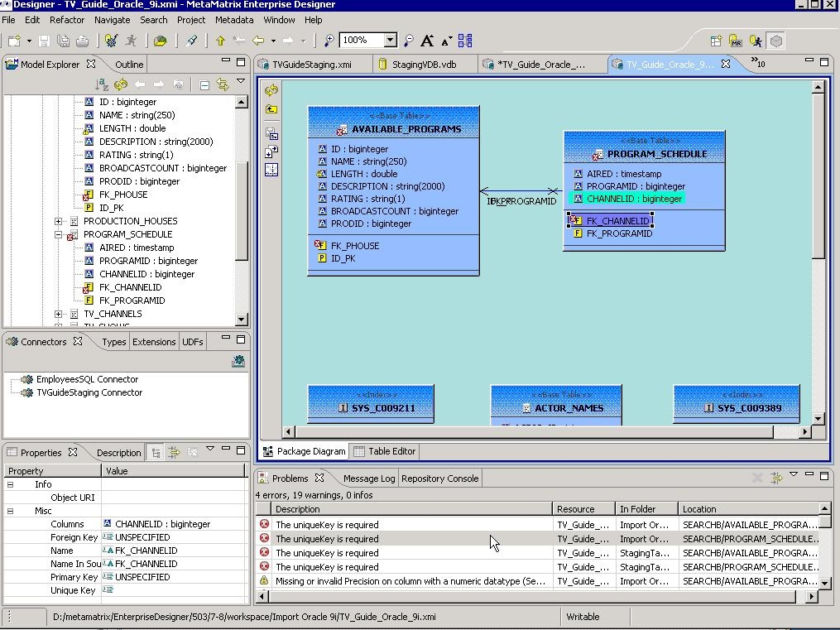840x630 pixels.
Task: Toggle show categories in Properties view
Action: tap(156, 452)
